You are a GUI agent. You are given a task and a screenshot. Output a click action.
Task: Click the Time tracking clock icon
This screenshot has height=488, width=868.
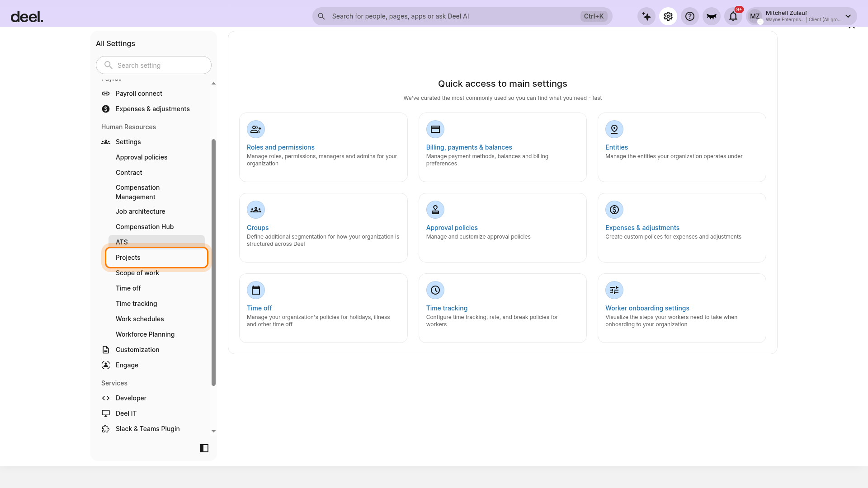435,290
